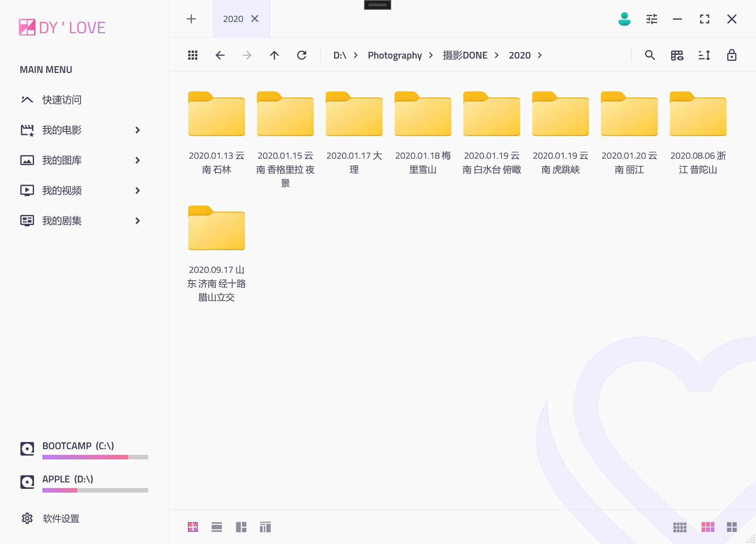This screenshot has width=756, height=544.
Task: Go forward in navigation history
Action: click(x=247, y=55)
